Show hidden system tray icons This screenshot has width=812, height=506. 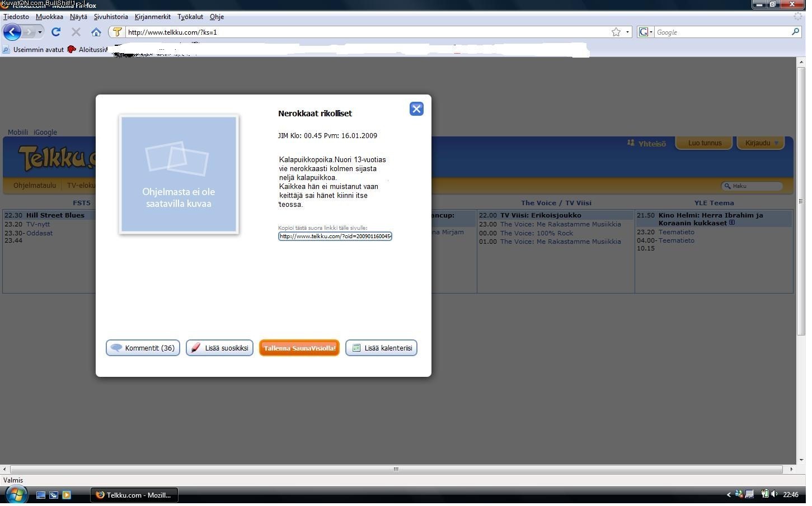[x=729, y=494]
